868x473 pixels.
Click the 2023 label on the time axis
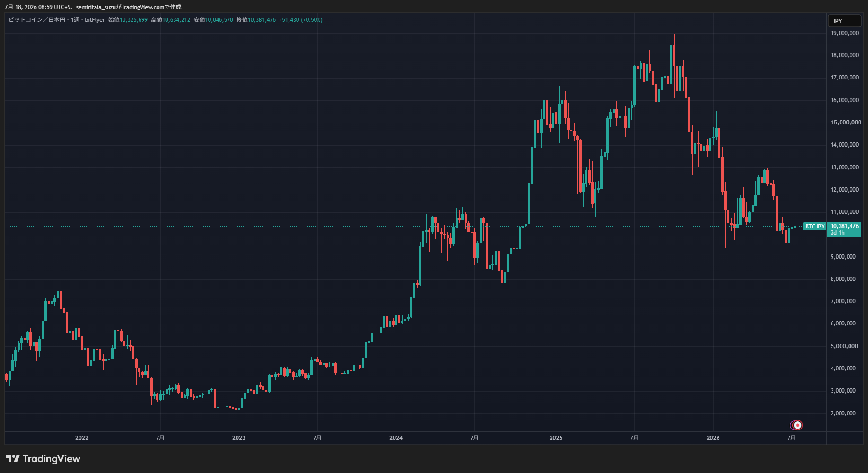click(x=239, y=438)
